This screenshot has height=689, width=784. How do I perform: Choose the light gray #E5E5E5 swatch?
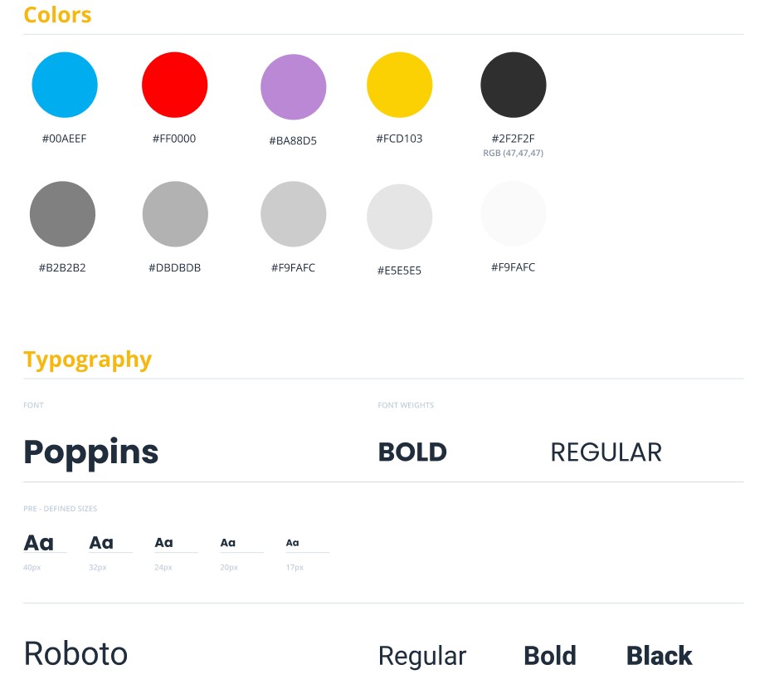400,217
